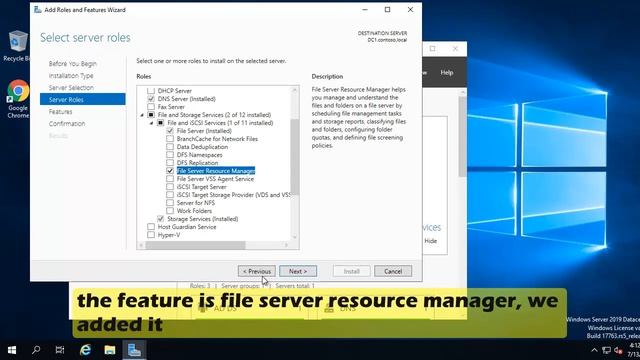Open volume tray icon

click(618, 350)
